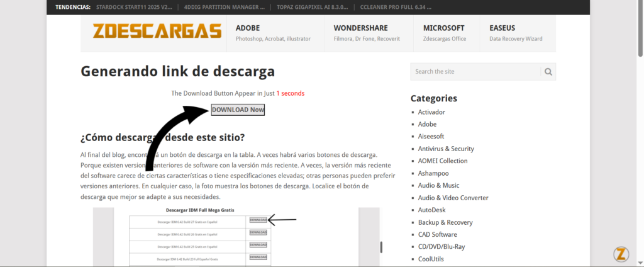
Task: Focus the Search the site field
Action: coord(475,72)
